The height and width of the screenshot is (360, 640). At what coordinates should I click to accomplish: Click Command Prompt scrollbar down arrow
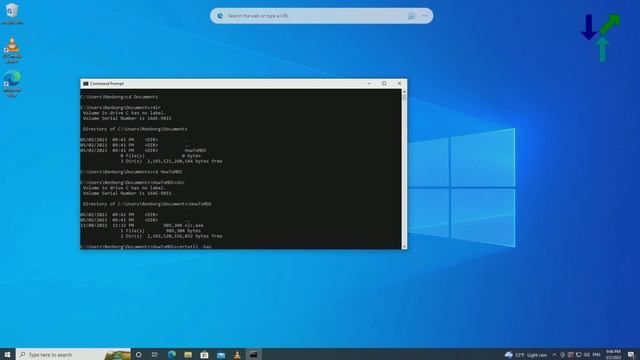click(x=404, y=246)
